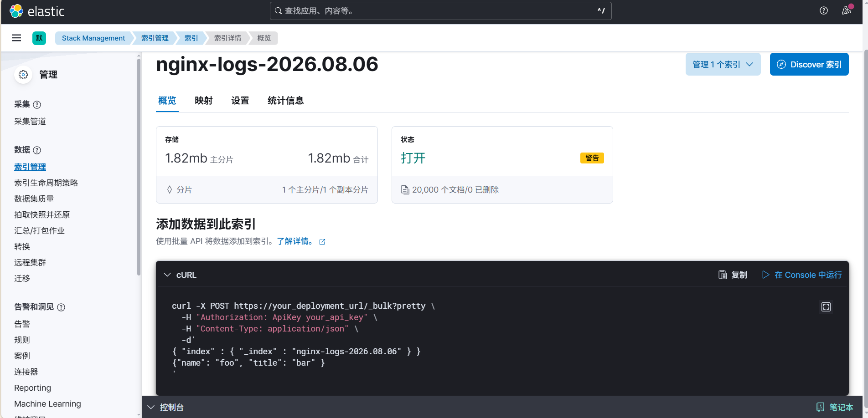Click the Elastic logo
Viewport: 868px width, 418px height.
[37, 11]
